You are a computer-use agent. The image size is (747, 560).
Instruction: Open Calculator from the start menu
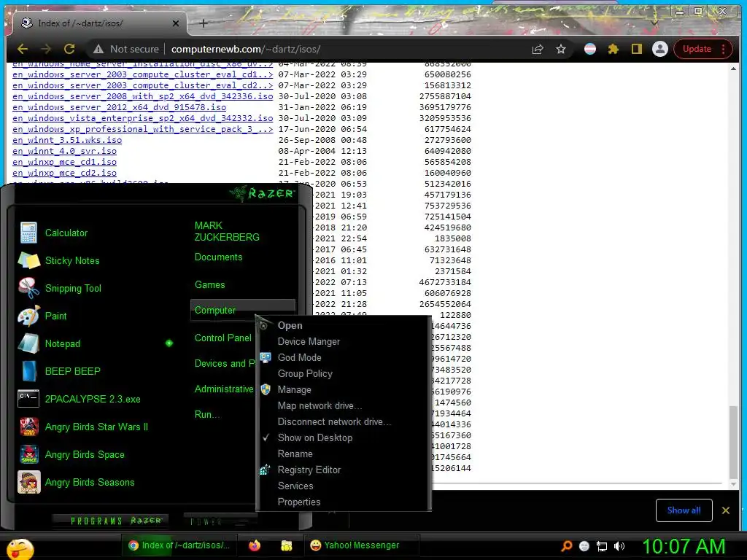tap(66, 233)
